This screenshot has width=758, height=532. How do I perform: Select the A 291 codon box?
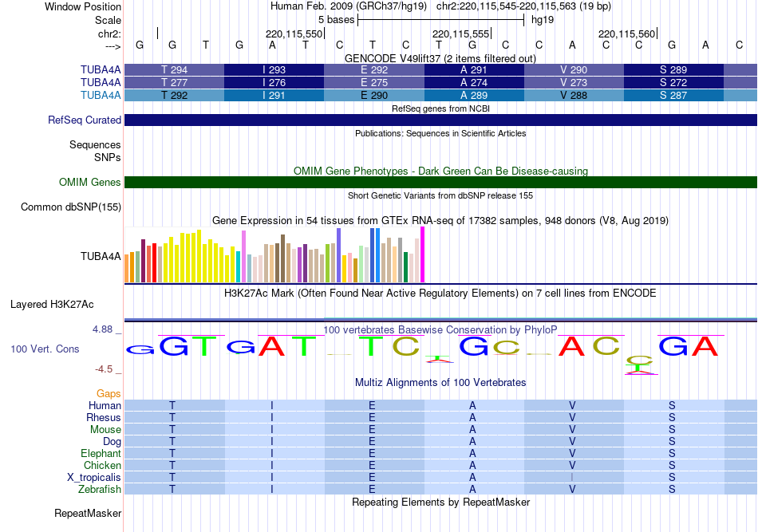(x=474, y=69)
